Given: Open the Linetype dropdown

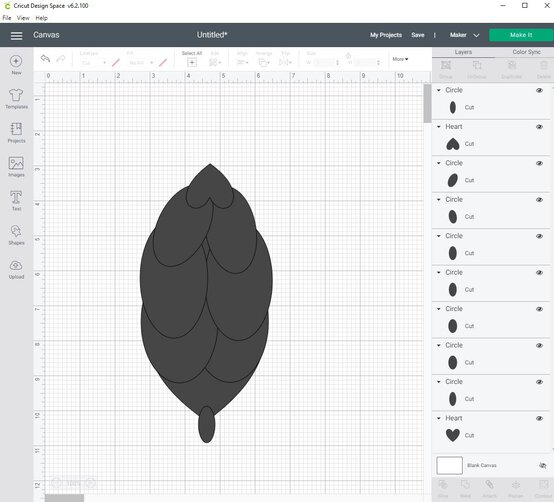Looking at the screenshot, I should pyautogui.click(x=93, y=63).
